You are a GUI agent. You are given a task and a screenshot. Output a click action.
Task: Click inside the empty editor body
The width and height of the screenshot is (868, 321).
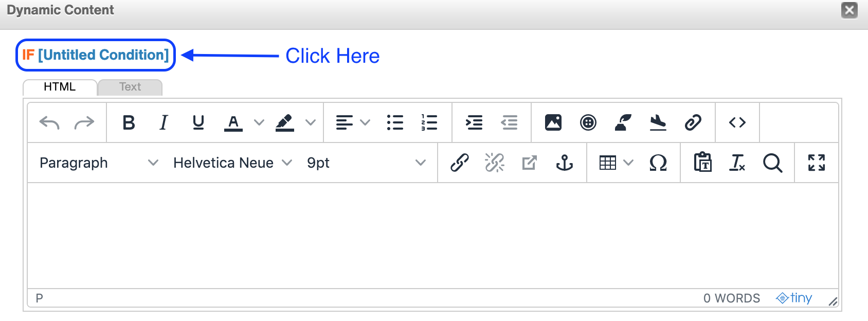pyautogui.click(x=433, y=236)
